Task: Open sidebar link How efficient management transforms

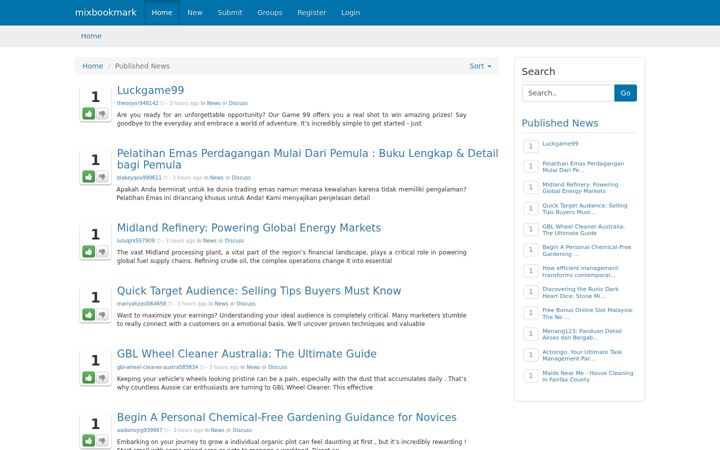Action: click(x=580, y=271)
